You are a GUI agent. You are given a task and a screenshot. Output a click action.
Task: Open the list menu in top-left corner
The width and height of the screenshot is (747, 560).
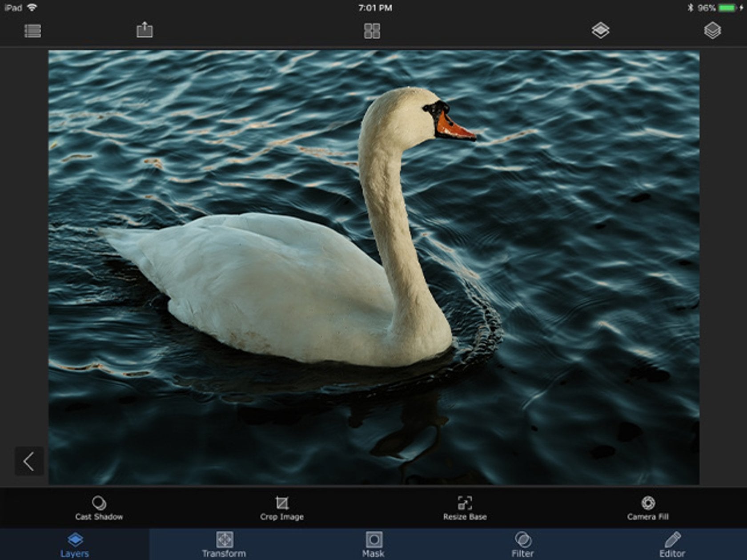[32, 31]
